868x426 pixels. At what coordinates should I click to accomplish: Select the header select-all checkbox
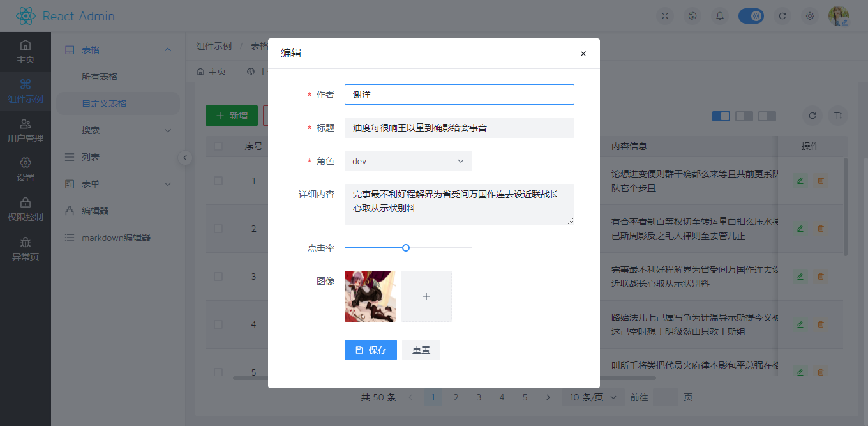[x=218, y=146]
